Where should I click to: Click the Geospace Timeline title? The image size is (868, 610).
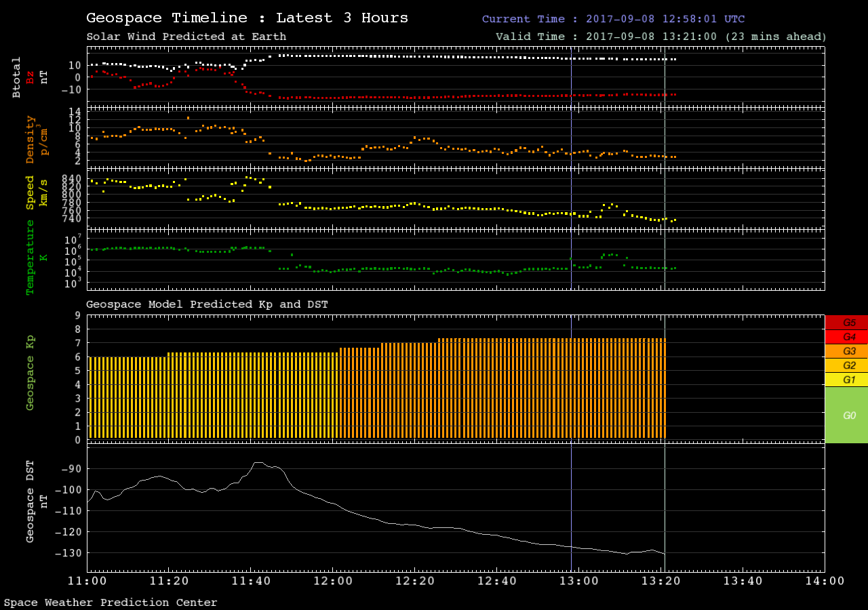(247, 18)
